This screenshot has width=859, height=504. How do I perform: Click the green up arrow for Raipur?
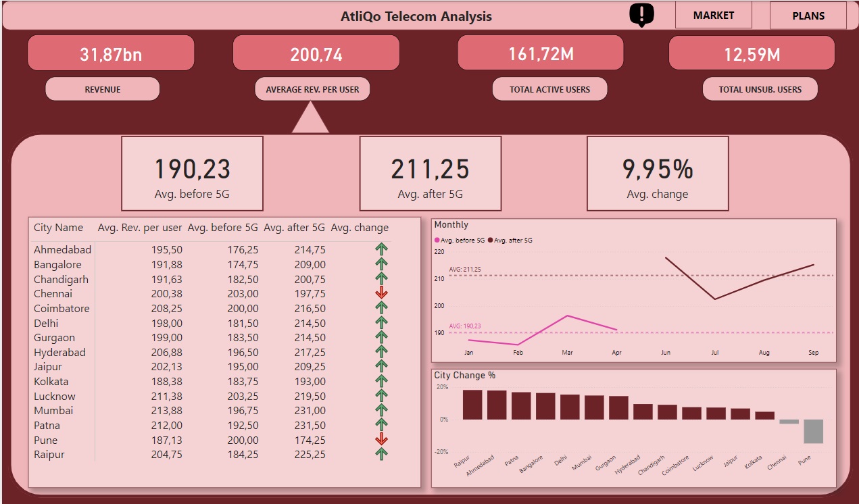[381, 455]
